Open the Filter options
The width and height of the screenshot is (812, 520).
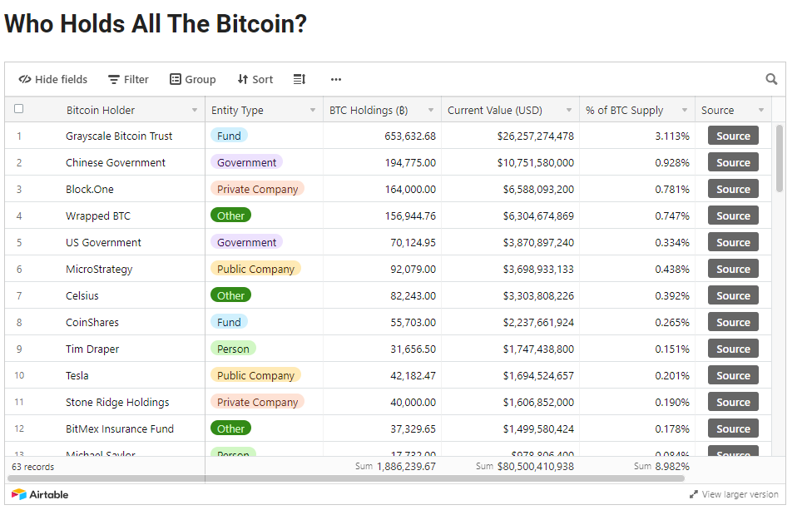tap(128, 79)
